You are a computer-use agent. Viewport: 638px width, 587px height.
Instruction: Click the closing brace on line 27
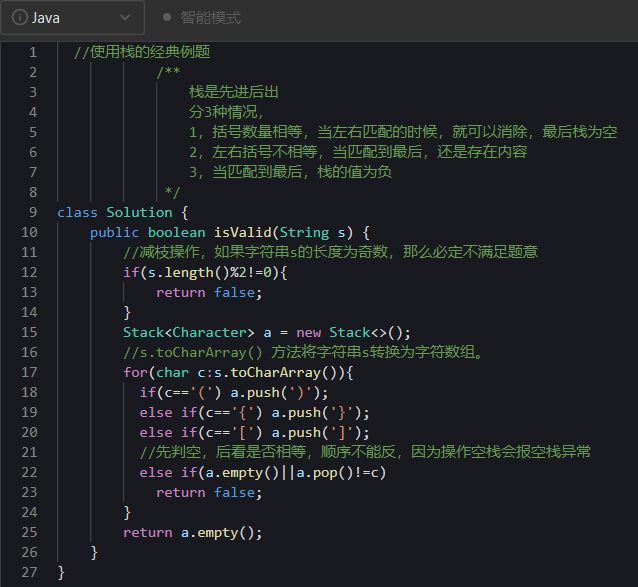coord(61,572)
